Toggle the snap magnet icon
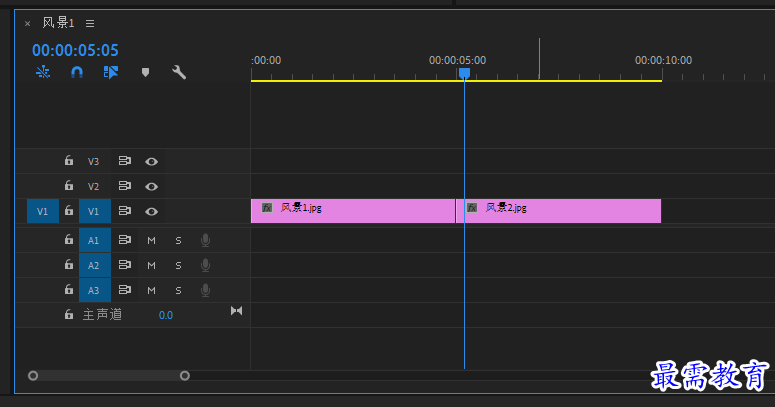This screenshot has height=407, width=775. coord(77,72)
